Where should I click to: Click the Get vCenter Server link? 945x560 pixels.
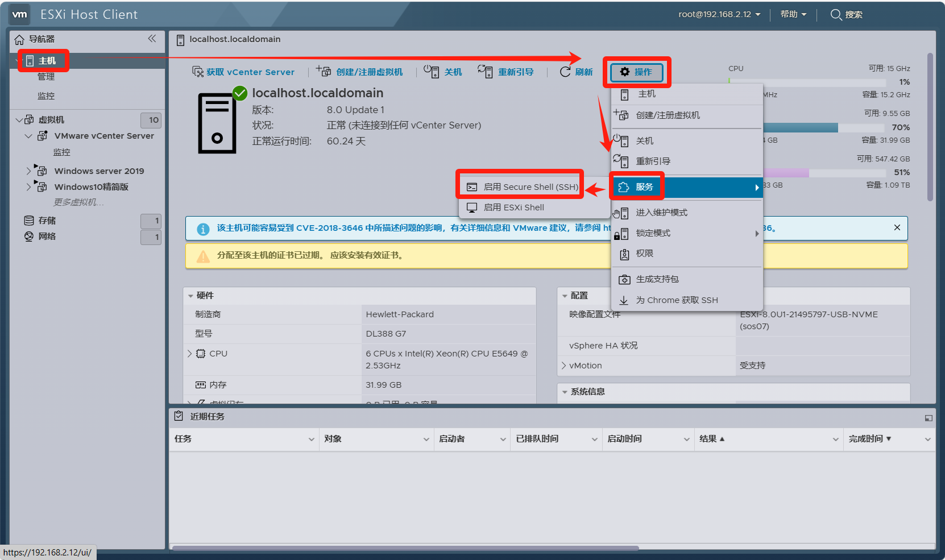tap(250, 72)
